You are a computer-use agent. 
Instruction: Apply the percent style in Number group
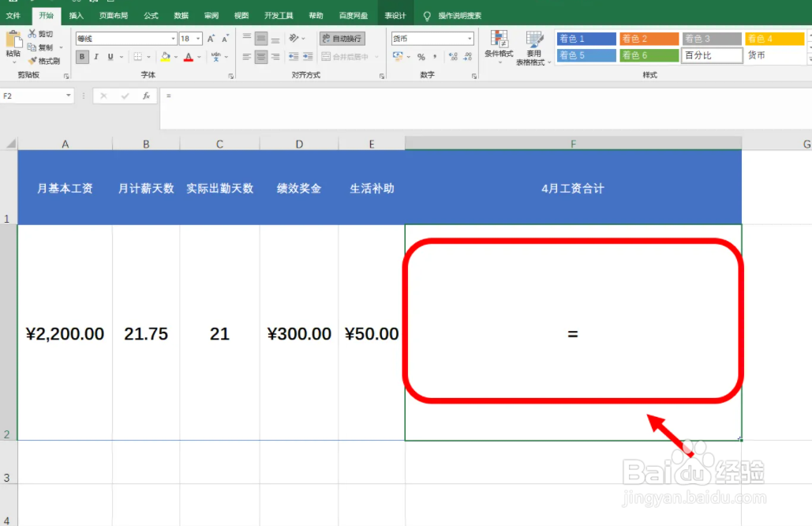click(421, 57)
